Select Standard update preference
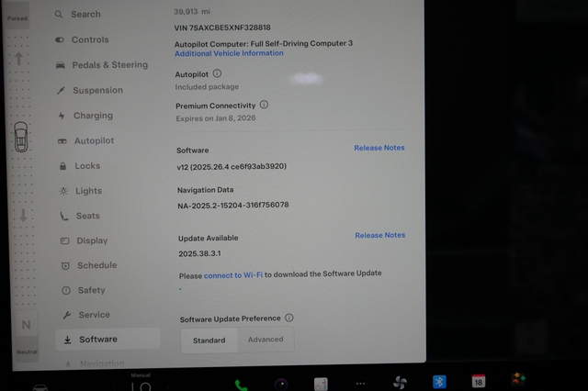Image resolution: width=588 pixels, height=391 pixels. 209,341
